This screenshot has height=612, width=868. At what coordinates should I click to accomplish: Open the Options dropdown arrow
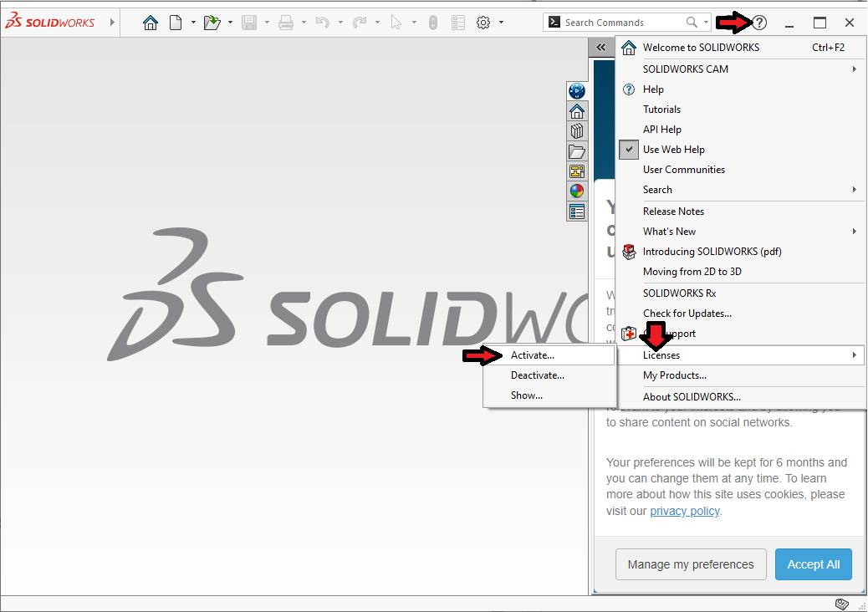click(x=502, y=23)
